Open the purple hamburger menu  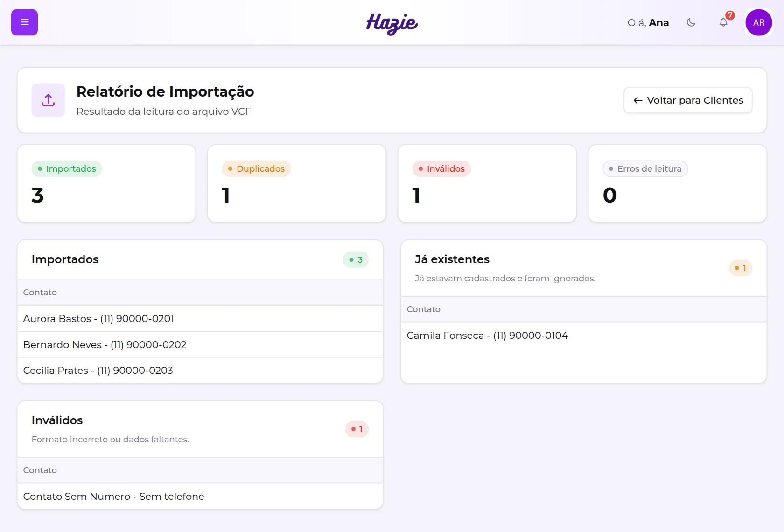coord(24,22)
